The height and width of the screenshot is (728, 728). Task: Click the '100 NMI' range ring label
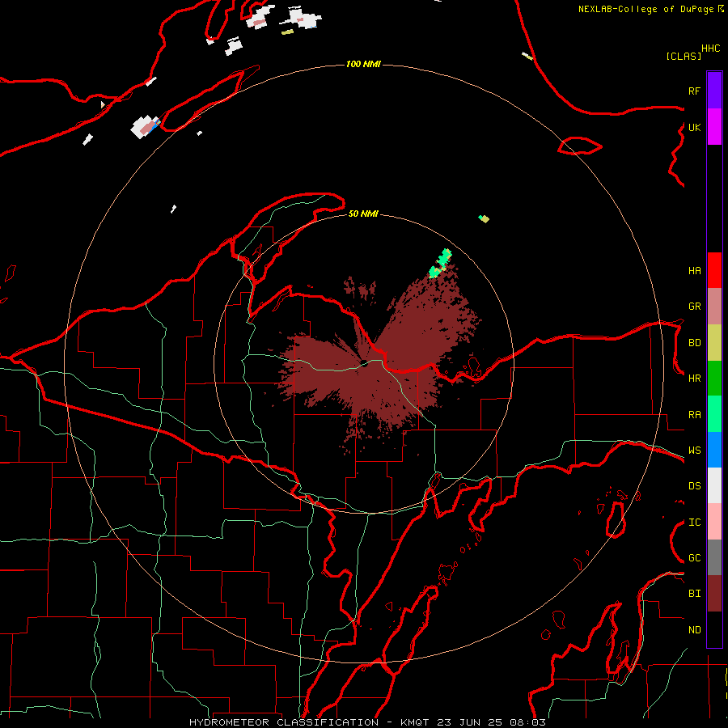pyautogui.click(x=363, y=64)
